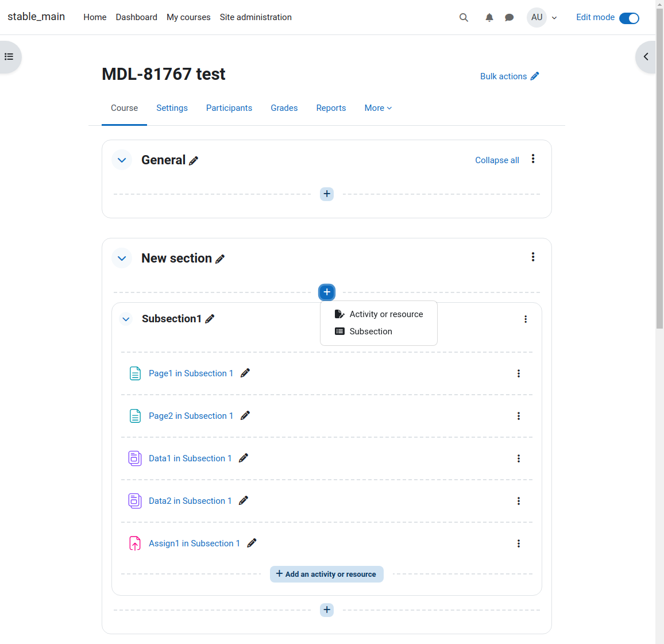Expand the More navigation dropdown
This screenshot has width=664, height=644.
[x=378, y=108]
